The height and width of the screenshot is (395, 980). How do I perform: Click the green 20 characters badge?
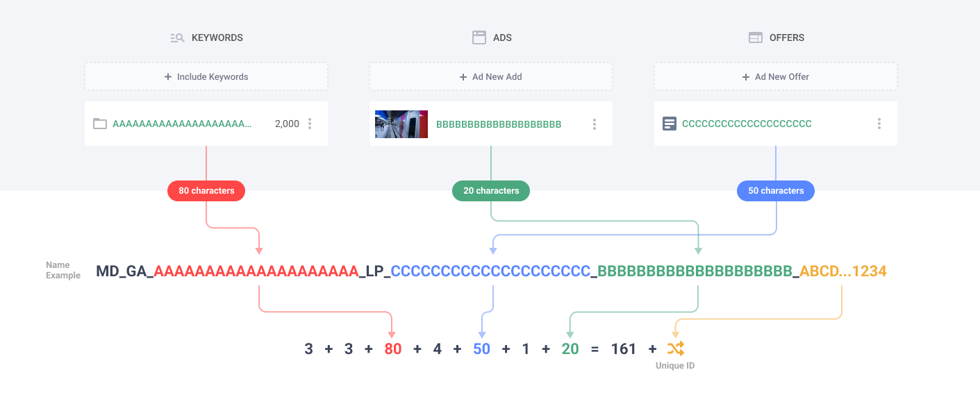tap(491, 191)
